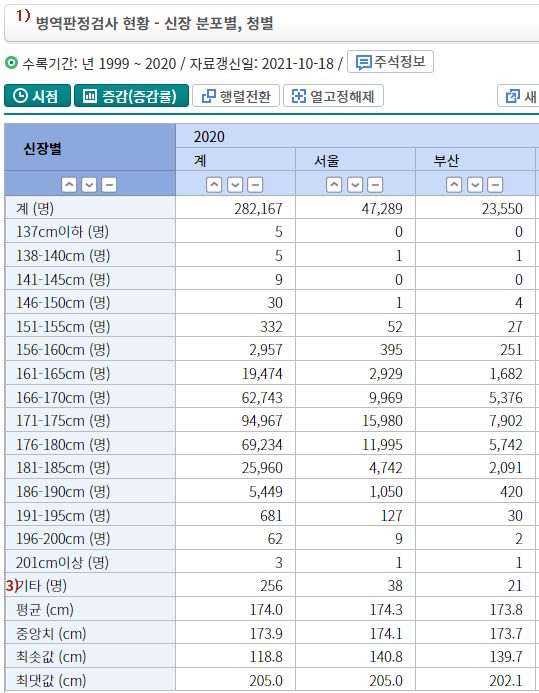
Task: Reset 서울 column sort with minus icon
Action: click(x=375, y=184)
